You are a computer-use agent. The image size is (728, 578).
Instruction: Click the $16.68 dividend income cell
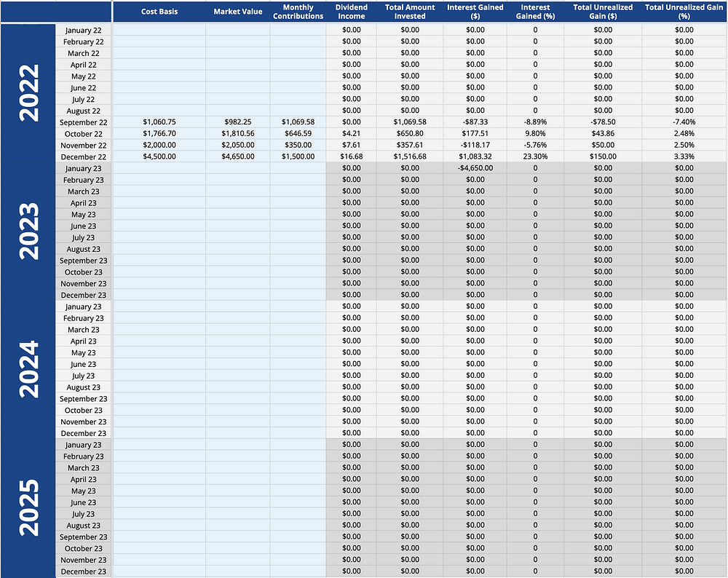(x=351, y=157)
